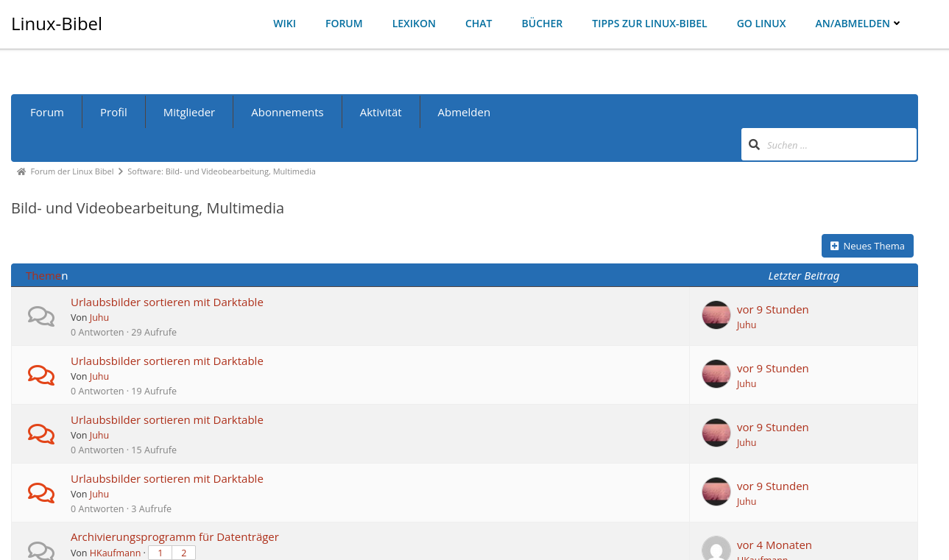Open the vor 4 Monaten last post link
Viewport: 949px width, 560px height.
[774, 545]
